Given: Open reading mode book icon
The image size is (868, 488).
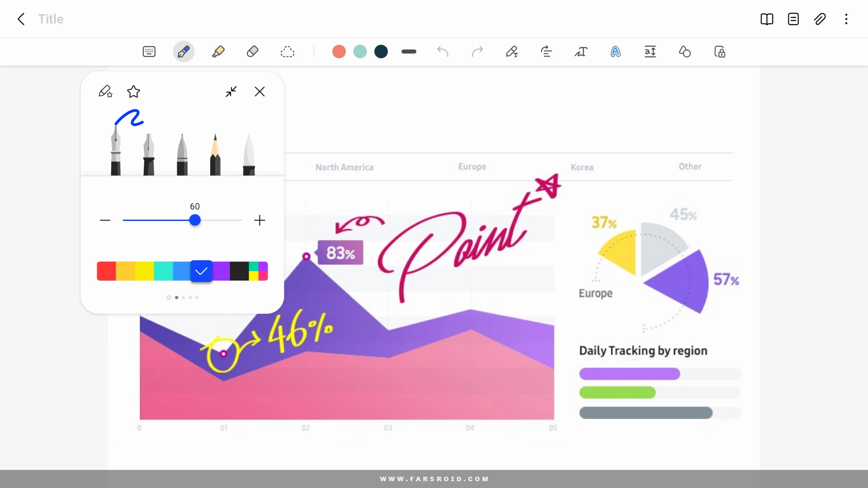Looking at the screenshot, I should coord(767,19).
